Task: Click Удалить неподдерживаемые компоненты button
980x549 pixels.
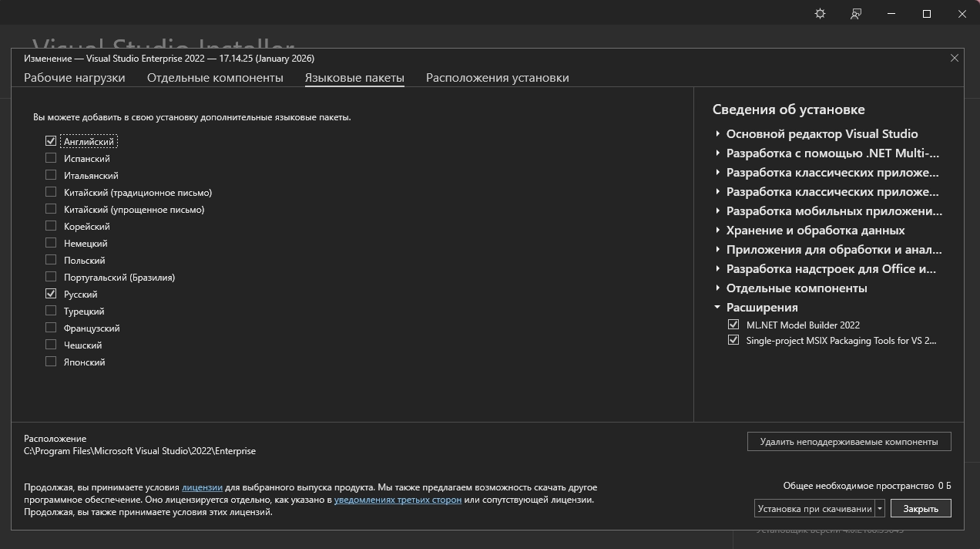Action: pyautogui.click(x=848, y=442)
